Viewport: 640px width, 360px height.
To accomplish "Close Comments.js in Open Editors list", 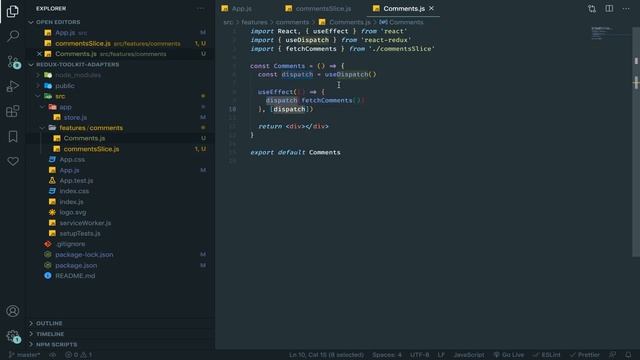I will (39, 54).
